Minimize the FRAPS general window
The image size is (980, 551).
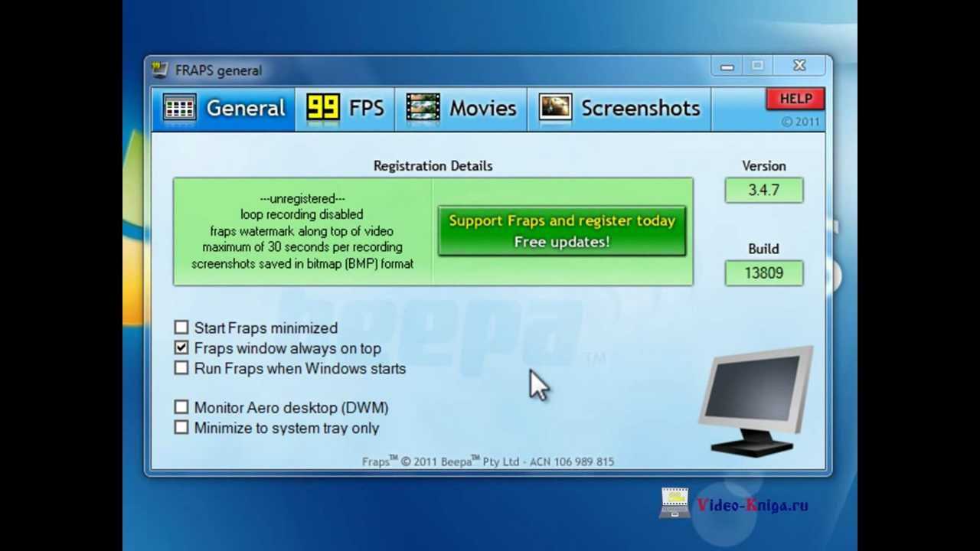point(727,67)
